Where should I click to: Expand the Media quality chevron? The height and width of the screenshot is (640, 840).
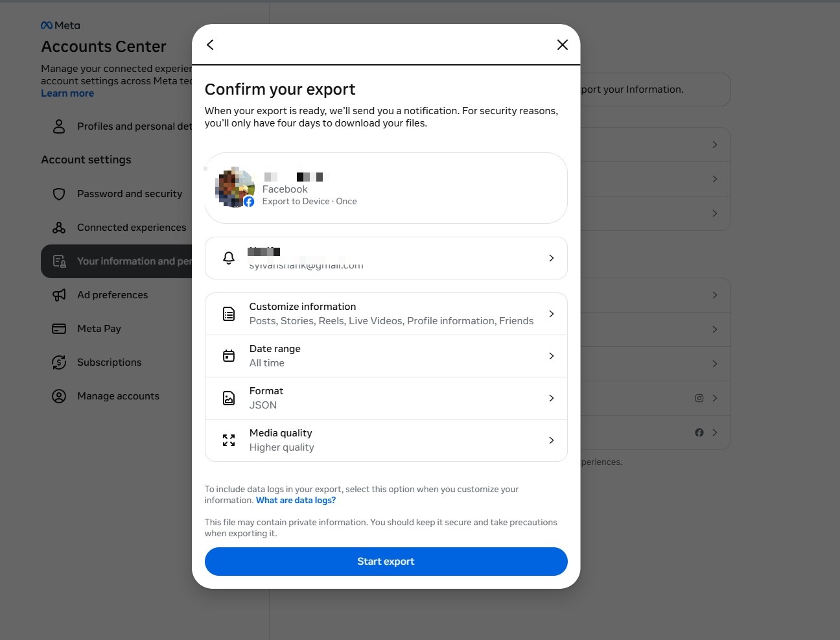click(552, 440)
